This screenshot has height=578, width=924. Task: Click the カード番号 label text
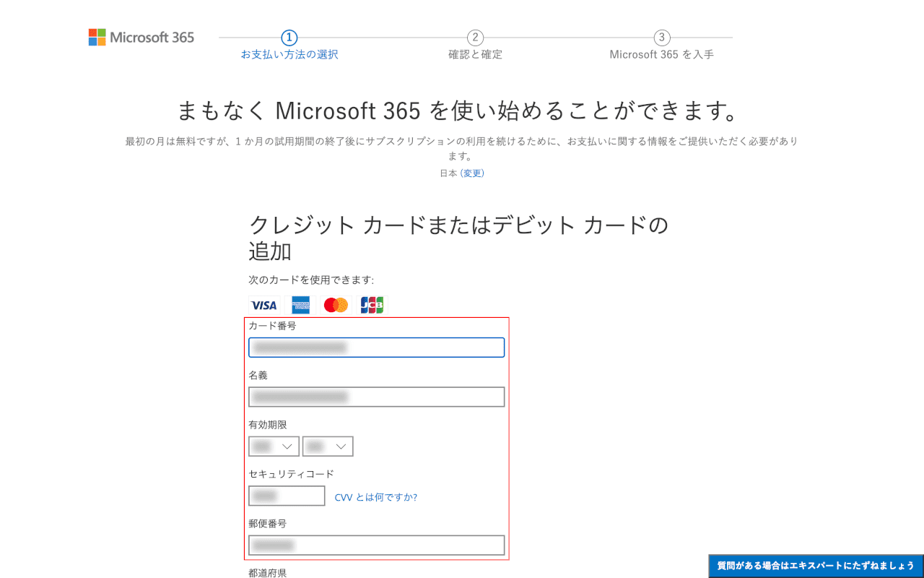(x=272, y=326)
